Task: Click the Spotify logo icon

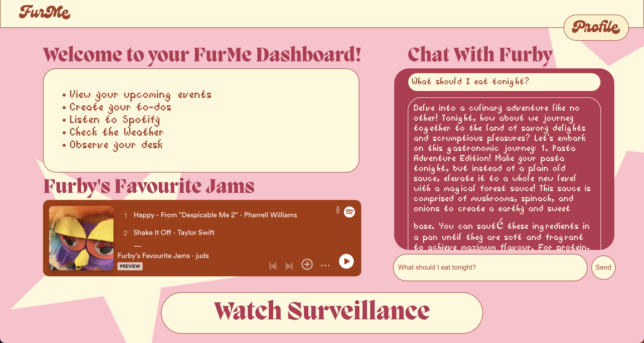Action: (x=349, y=212)
